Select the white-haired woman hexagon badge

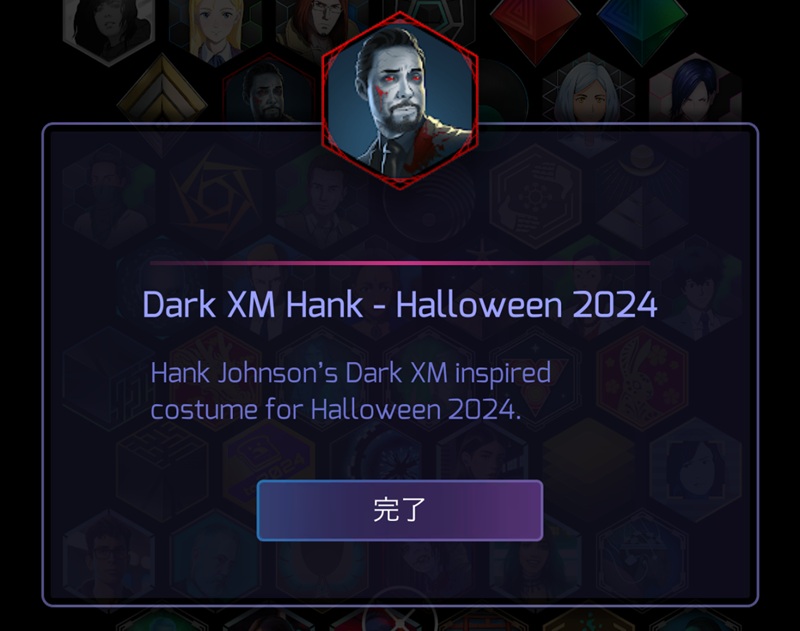[x=588, y=94]
